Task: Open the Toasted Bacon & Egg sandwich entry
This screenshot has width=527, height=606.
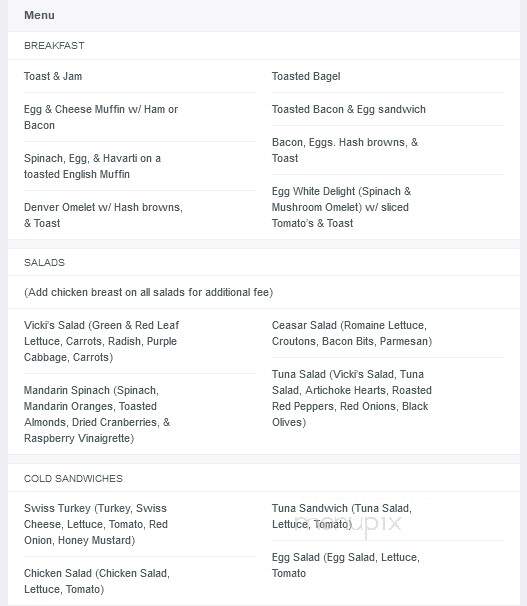Action: 348,109
